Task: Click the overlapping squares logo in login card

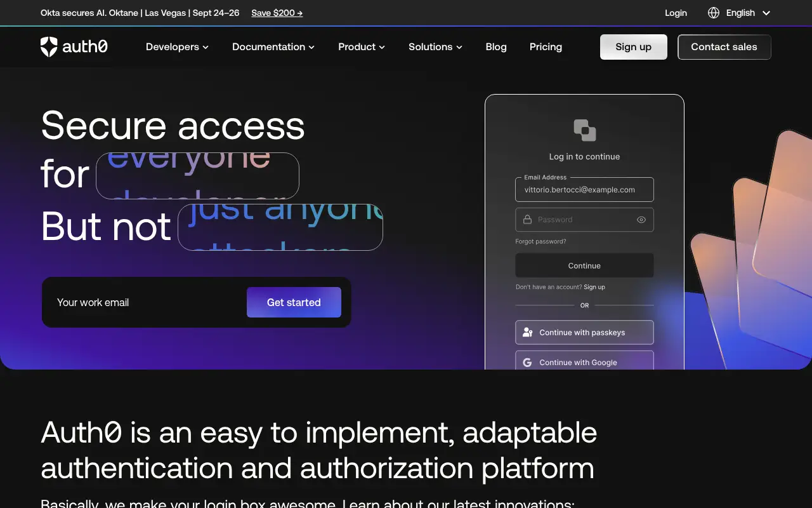Action: [x=584, y=130]
